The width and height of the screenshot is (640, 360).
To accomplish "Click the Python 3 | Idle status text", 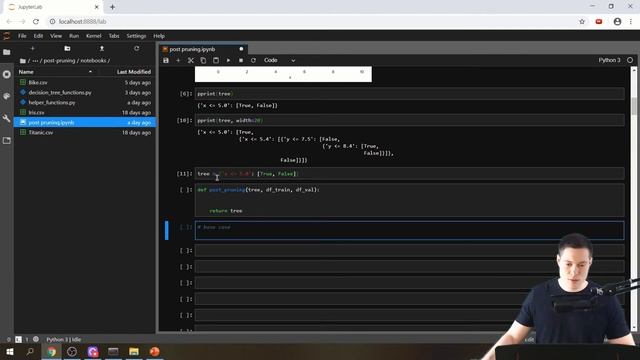I will pos(63,339).
